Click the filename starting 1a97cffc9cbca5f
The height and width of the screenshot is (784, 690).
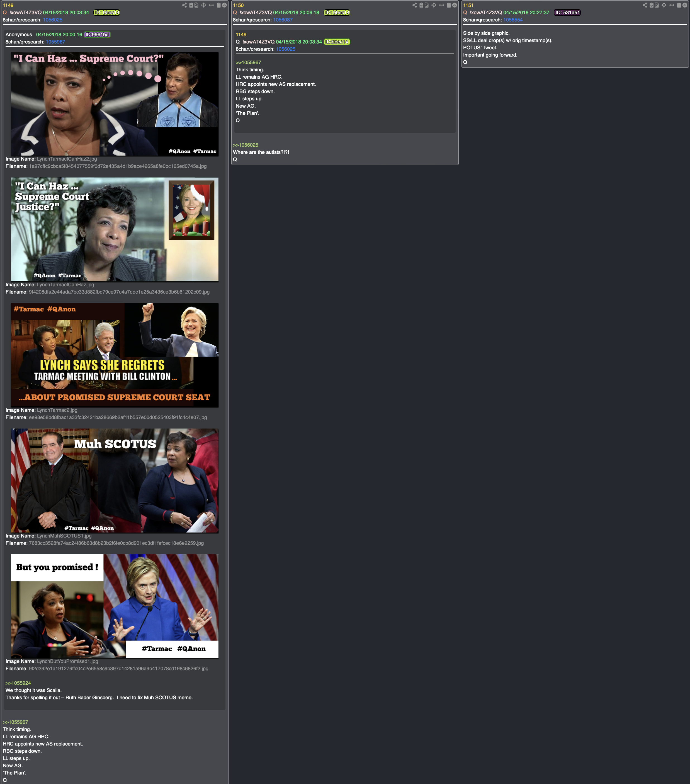click(118, 166)
